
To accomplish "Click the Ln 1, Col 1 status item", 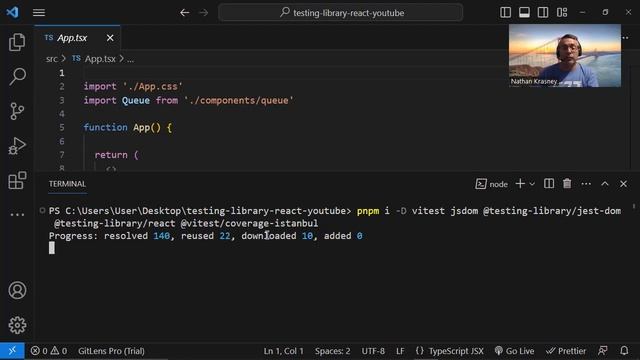I will (283, 351).
